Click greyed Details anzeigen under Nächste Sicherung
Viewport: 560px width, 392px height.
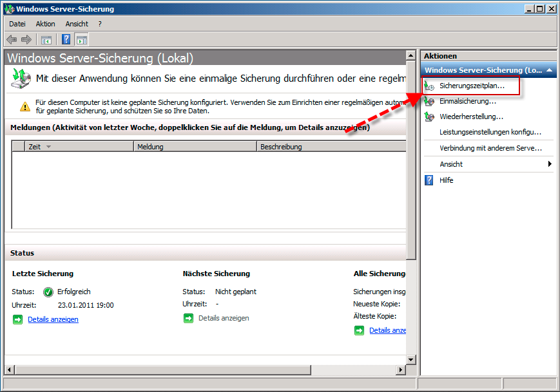pos(224,318)
